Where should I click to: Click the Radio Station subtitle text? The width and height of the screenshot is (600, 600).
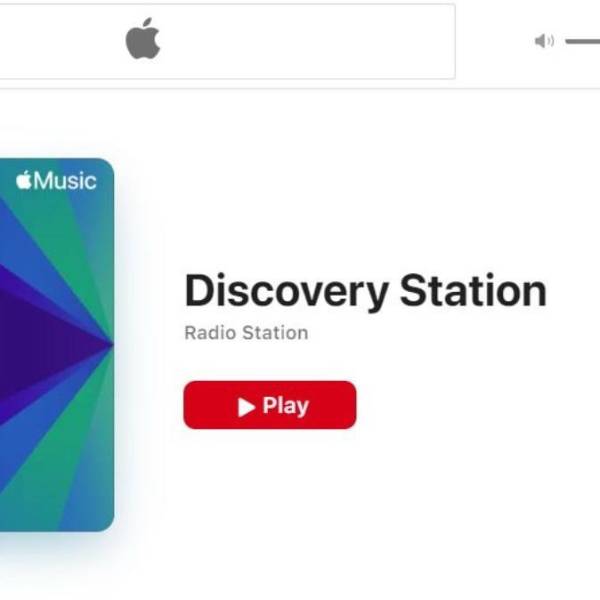coord(246,333)
